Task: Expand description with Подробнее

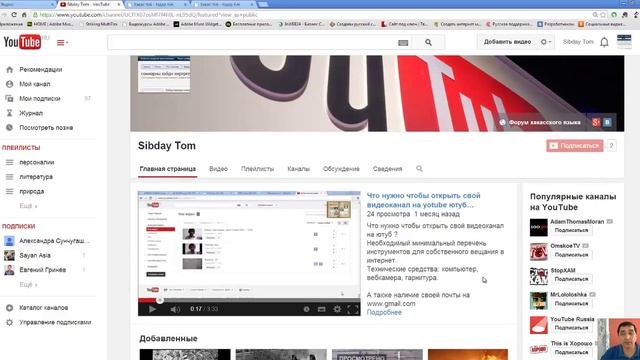Action: click(x=384, y=312)
